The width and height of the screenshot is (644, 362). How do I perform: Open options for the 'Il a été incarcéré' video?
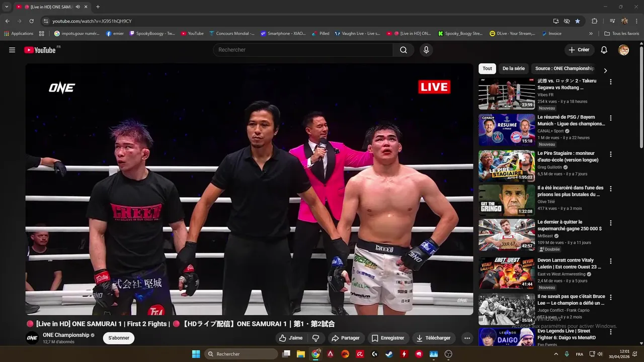pyautogui.click(x=611, y=189)
